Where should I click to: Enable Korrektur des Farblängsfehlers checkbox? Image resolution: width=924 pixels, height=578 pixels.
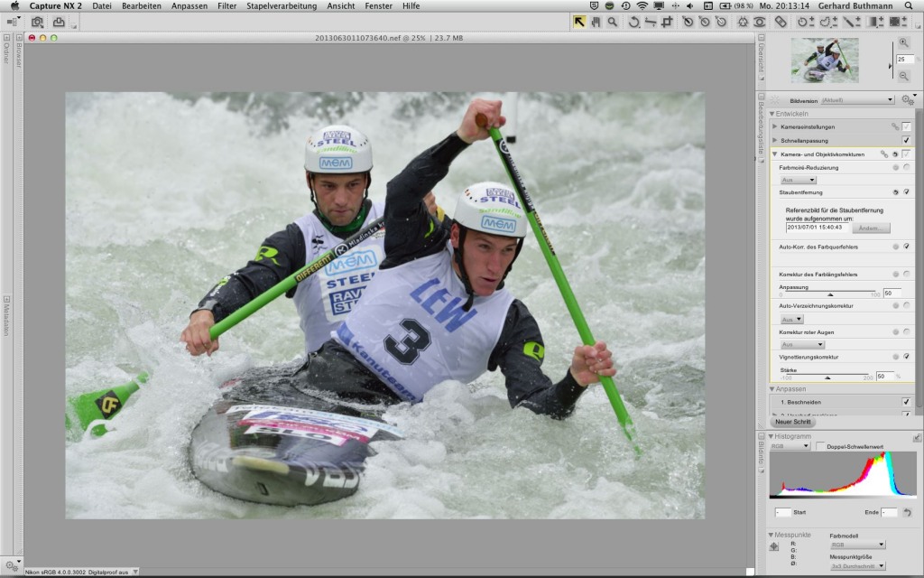coord(906,275)
